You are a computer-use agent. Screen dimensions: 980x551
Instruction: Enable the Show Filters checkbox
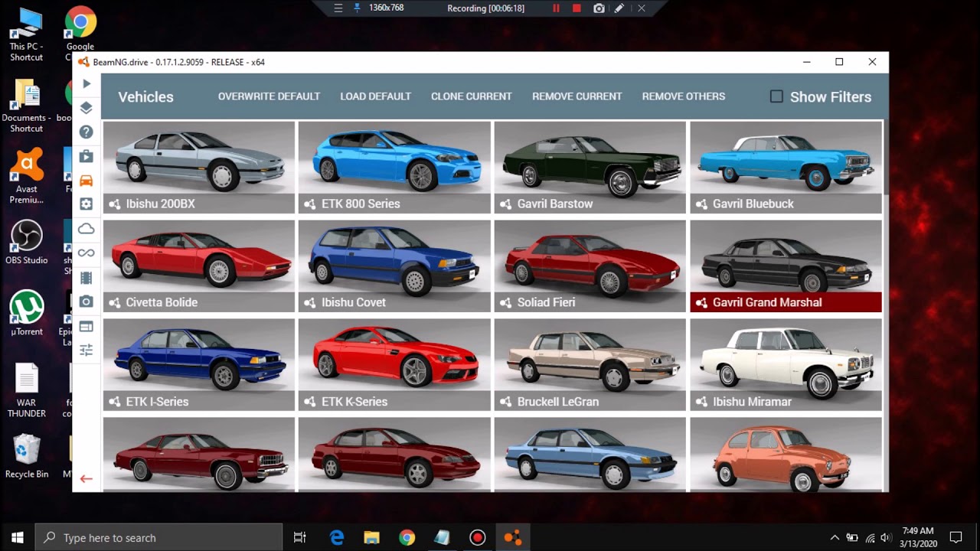click(x=776, y=96)
